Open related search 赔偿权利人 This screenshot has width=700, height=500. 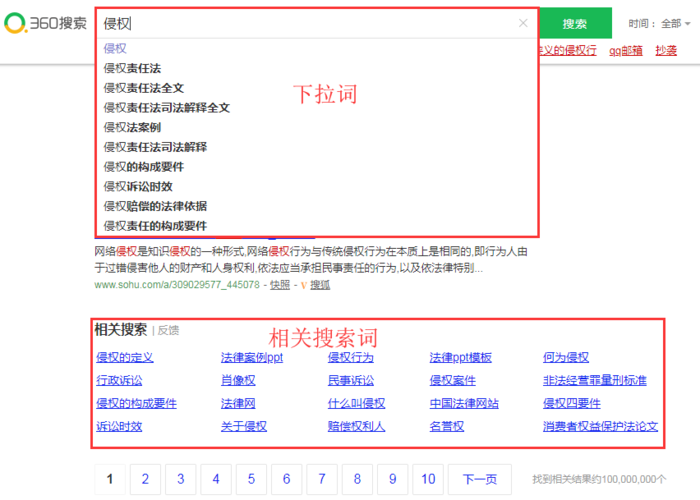(356, 426)
